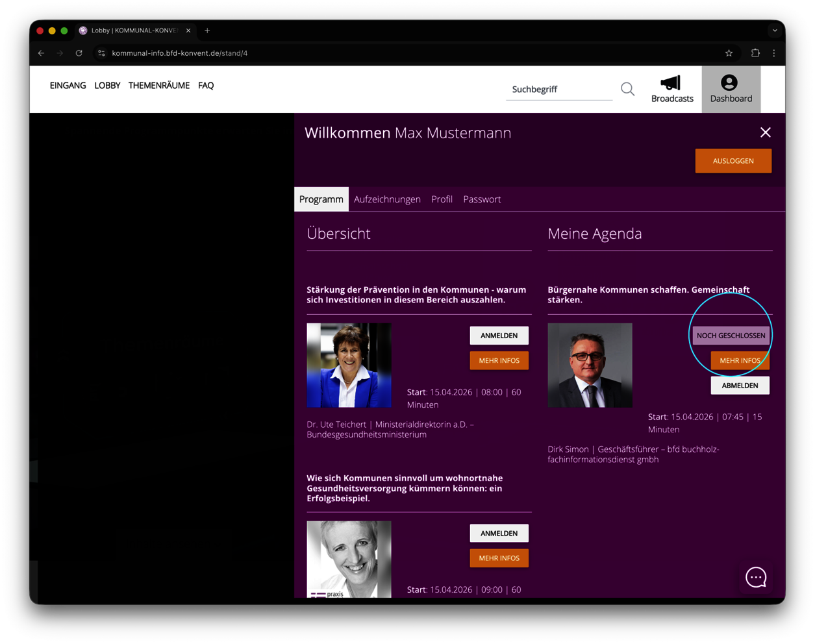Click Dr. Ute Teichert speaker description
The width and height of the screenshot is (815, 644).
coord(390,429)
